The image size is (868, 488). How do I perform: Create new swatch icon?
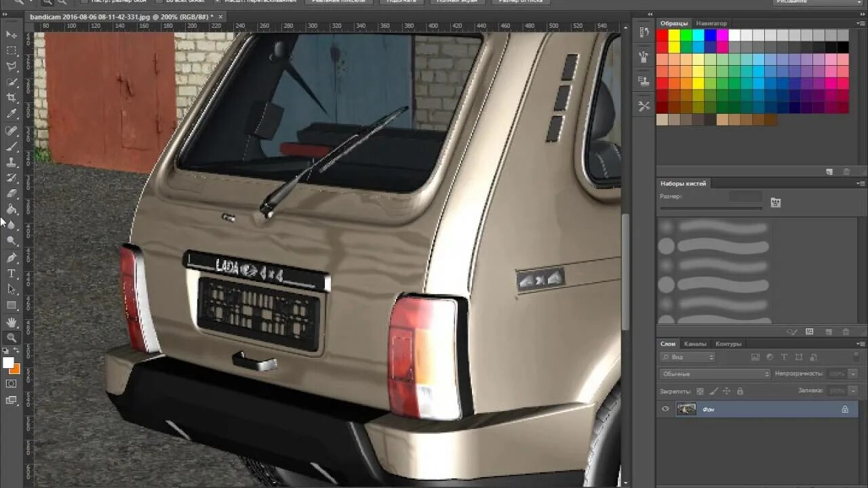(x=829, y=172)
